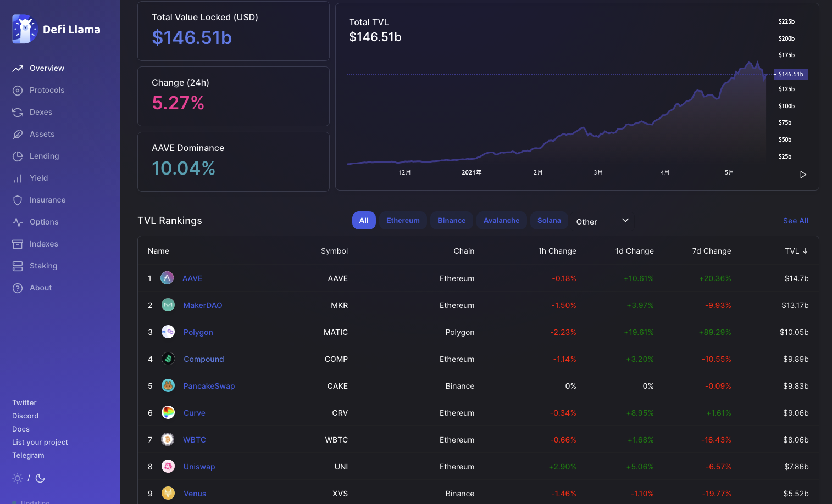The height and width of the screenshot is (504, 832).
Task: Click the Overview trend-line icon
Action: [x=18, y=69]
